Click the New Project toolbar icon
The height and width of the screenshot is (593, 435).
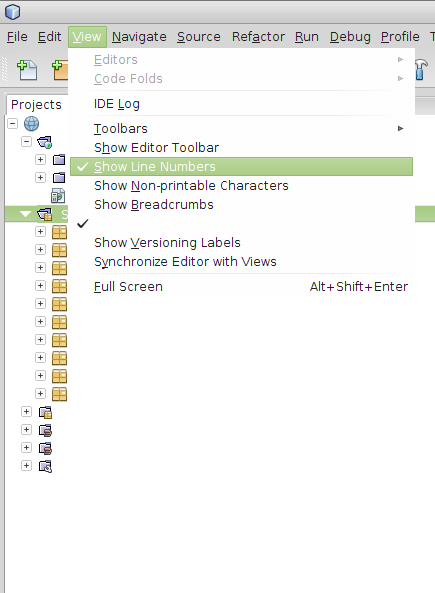(60, 70)
